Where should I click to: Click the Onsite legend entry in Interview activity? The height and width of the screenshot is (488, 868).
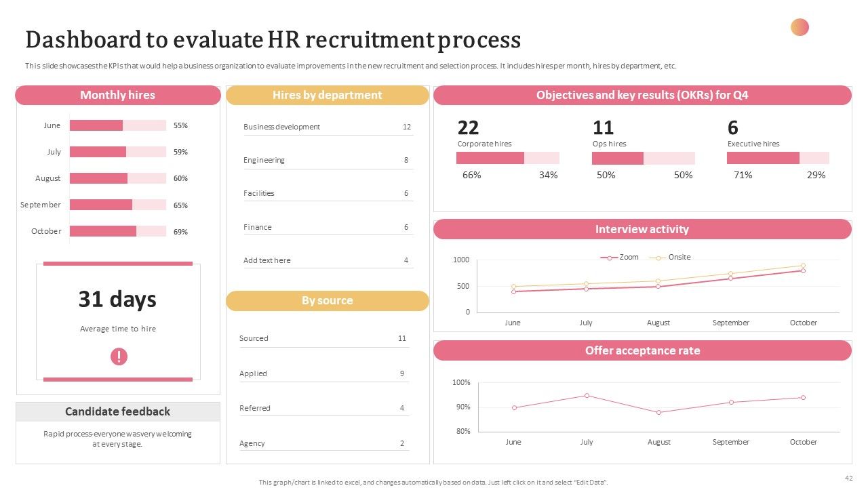tap(670, 258)
